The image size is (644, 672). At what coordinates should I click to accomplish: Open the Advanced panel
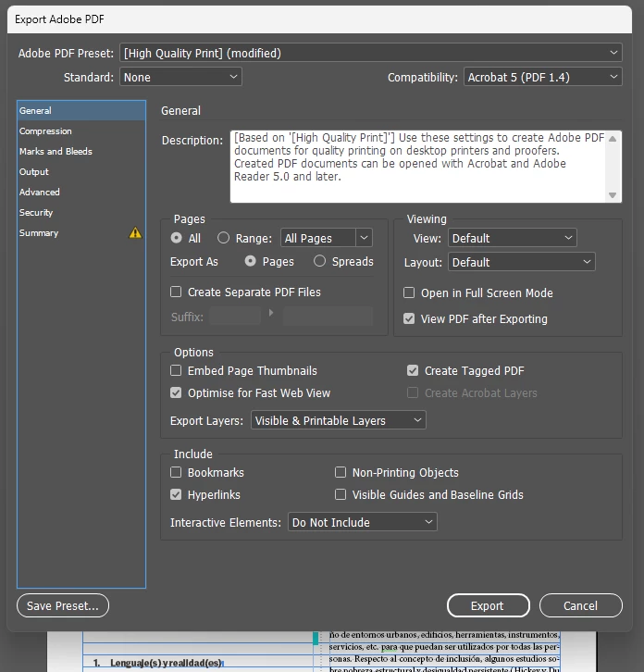coord(81,192)
